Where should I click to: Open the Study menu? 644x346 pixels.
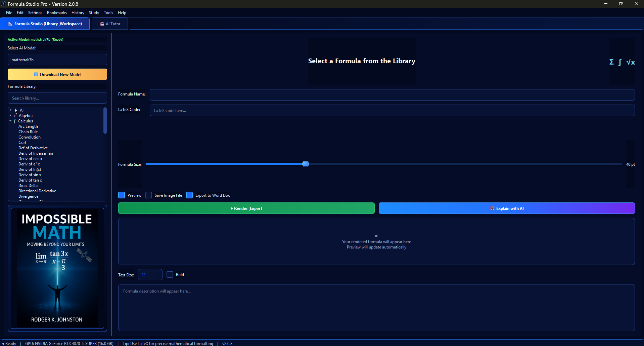[x=94, y=13]
